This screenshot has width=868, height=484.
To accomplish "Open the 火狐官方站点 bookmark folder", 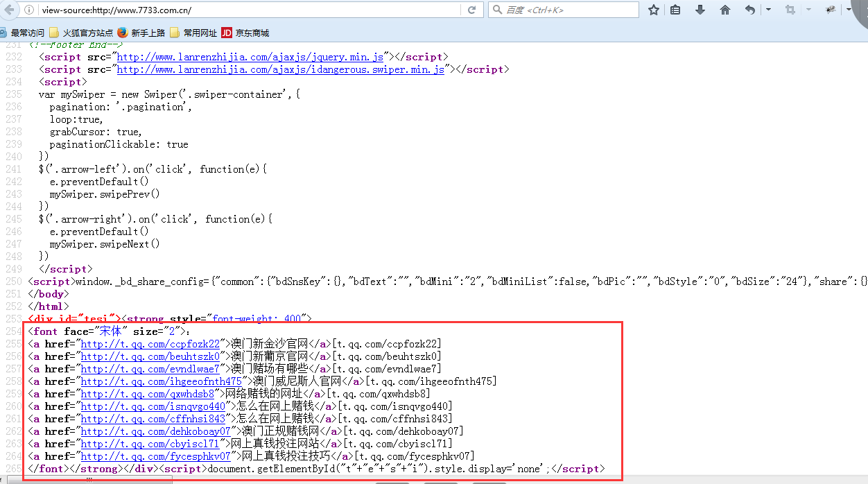I will coord(81,33).
